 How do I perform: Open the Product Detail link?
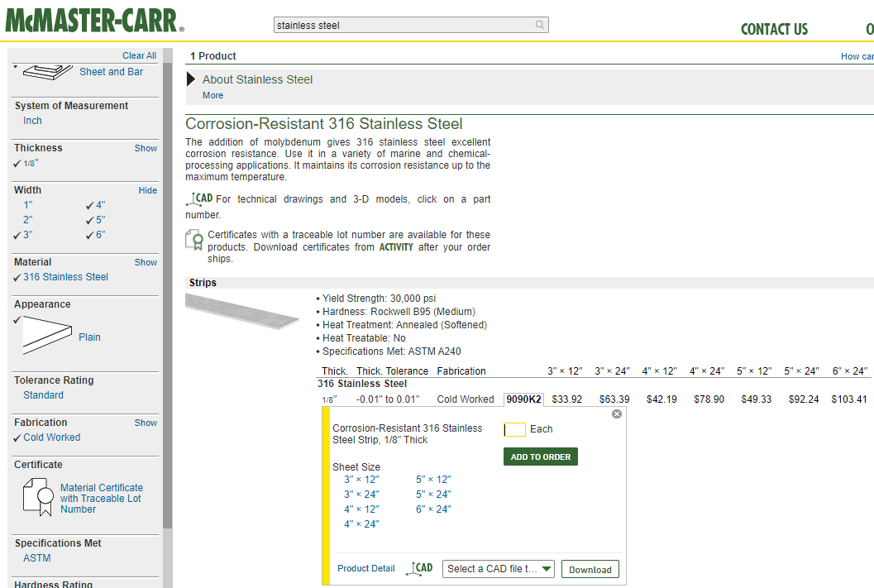coord(366,568)
